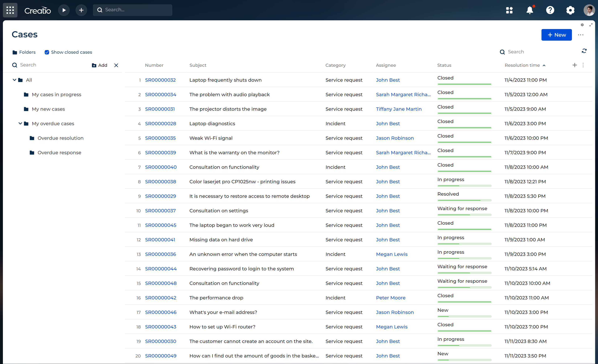Disable the Show closed cases checkbox
The height and width of the screenshot is (364, 598).
[47, 52]
